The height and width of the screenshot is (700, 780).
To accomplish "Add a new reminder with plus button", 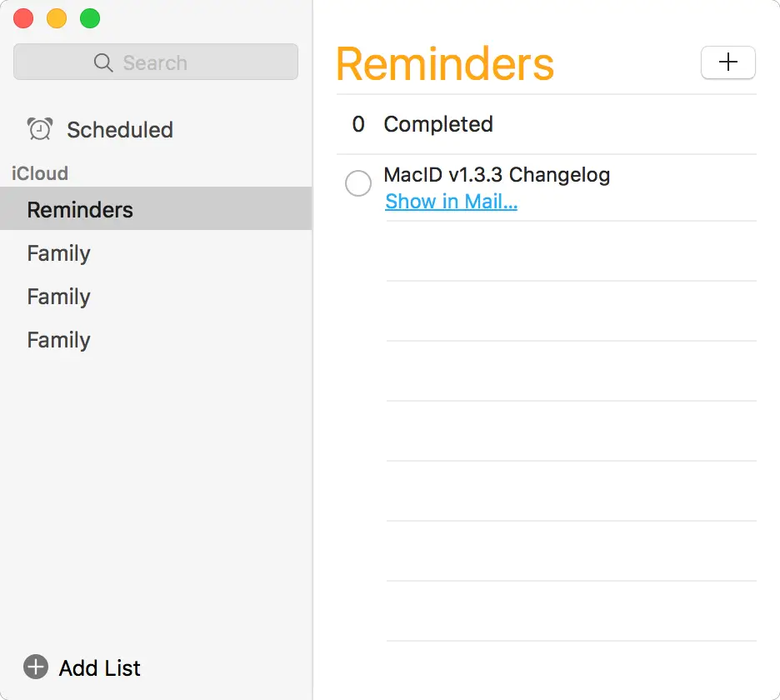I will (727, 62).
